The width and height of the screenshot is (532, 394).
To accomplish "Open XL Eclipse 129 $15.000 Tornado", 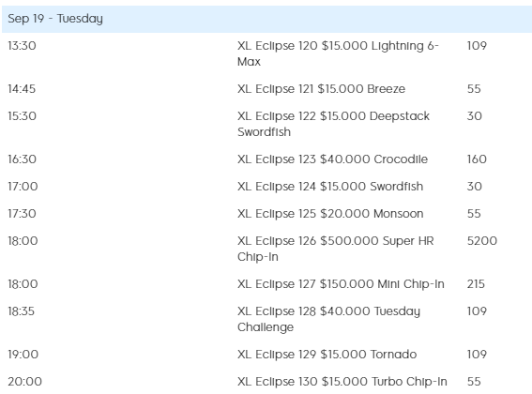I will pyautogui.click(x=327, y=355).
